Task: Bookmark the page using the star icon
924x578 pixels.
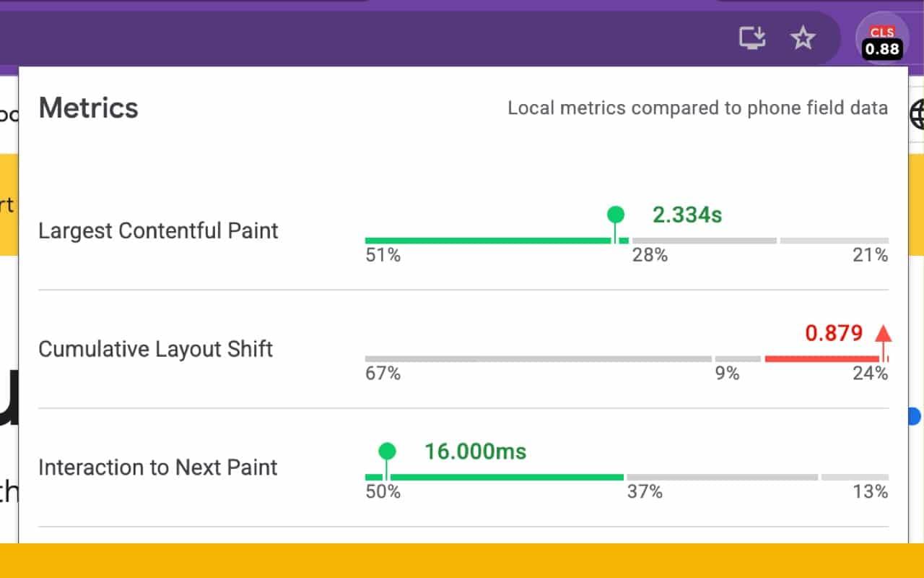Action: [803, 38]
